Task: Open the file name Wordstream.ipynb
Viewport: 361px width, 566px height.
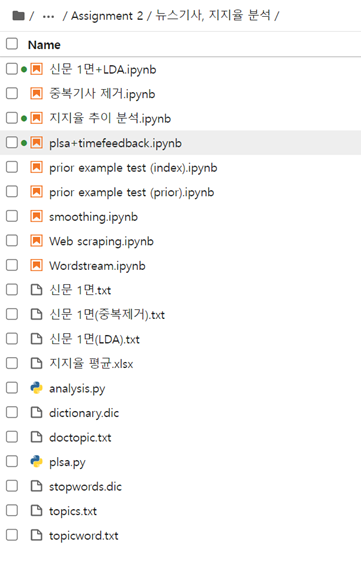Action: (x=97, y=266)
